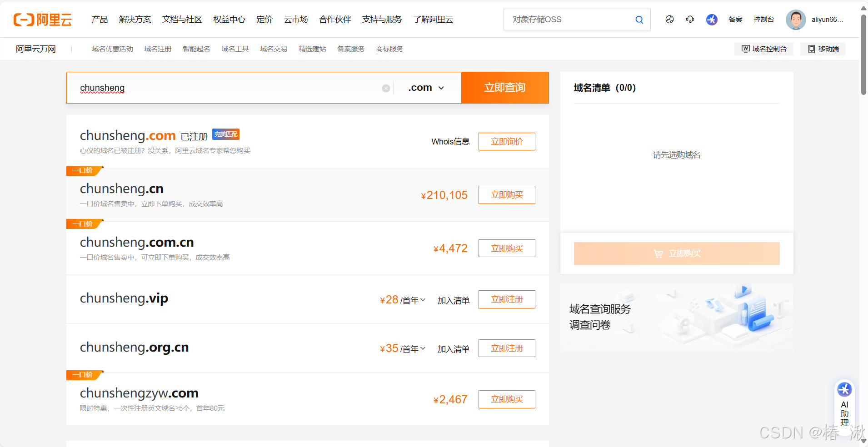Click 立即购买 for chunsheng.cn
Screen dimensions: 868x447
[507, 195]
